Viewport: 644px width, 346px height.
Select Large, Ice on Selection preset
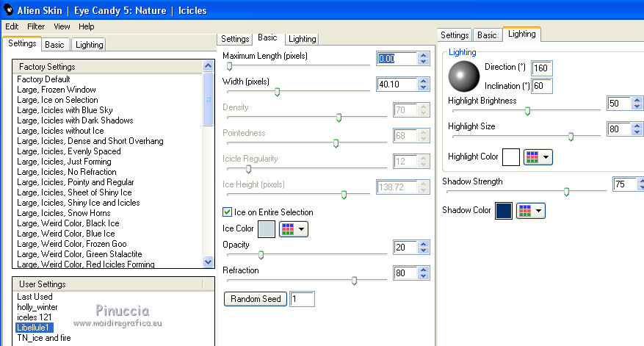tap(57, 100)
